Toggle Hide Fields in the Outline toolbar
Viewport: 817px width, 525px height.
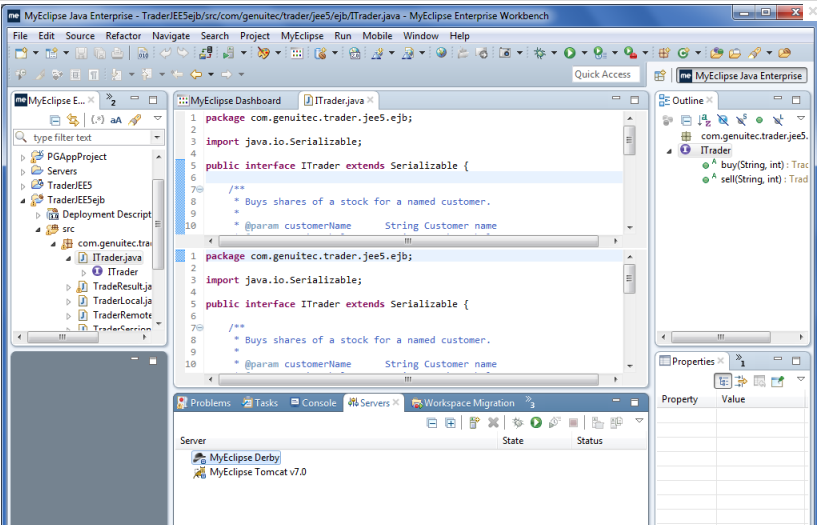pos(722,119)
